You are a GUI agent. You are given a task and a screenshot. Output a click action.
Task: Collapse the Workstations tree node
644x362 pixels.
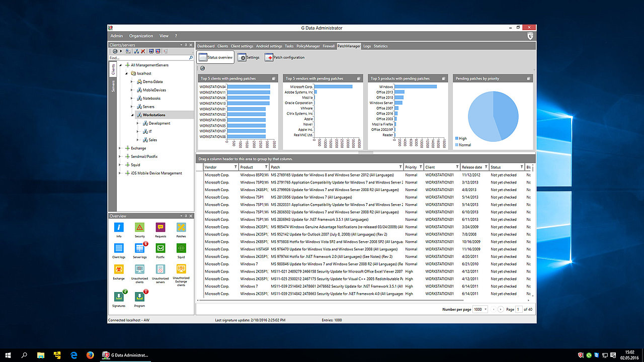tap(132, 115)
